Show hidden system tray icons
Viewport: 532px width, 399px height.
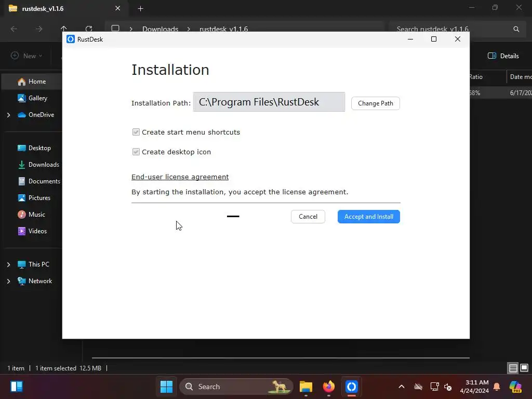(402, 387)
